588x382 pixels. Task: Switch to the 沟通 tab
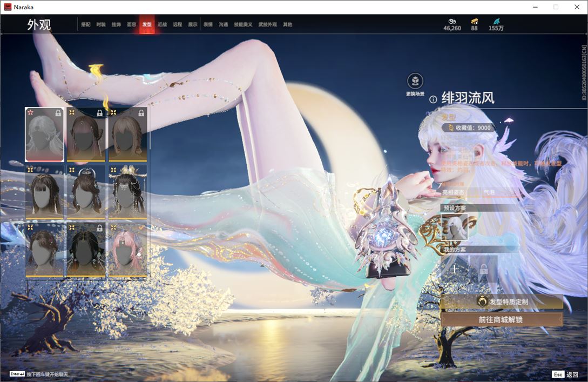[x=224, y=24]
